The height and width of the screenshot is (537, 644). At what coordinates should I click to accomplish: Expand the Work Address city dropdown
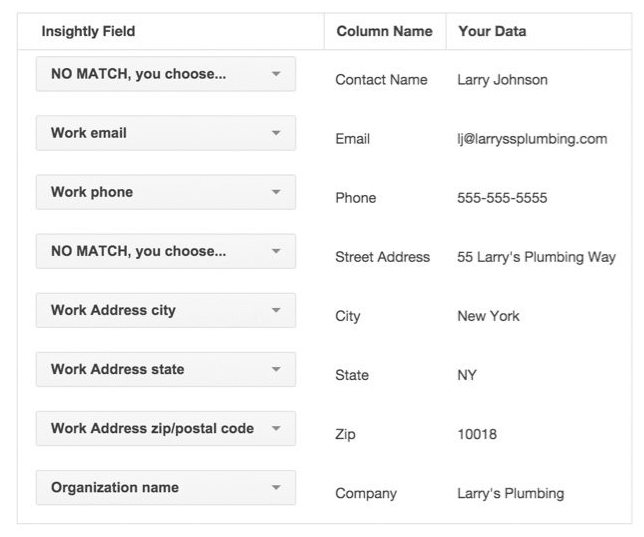(166, 311)
